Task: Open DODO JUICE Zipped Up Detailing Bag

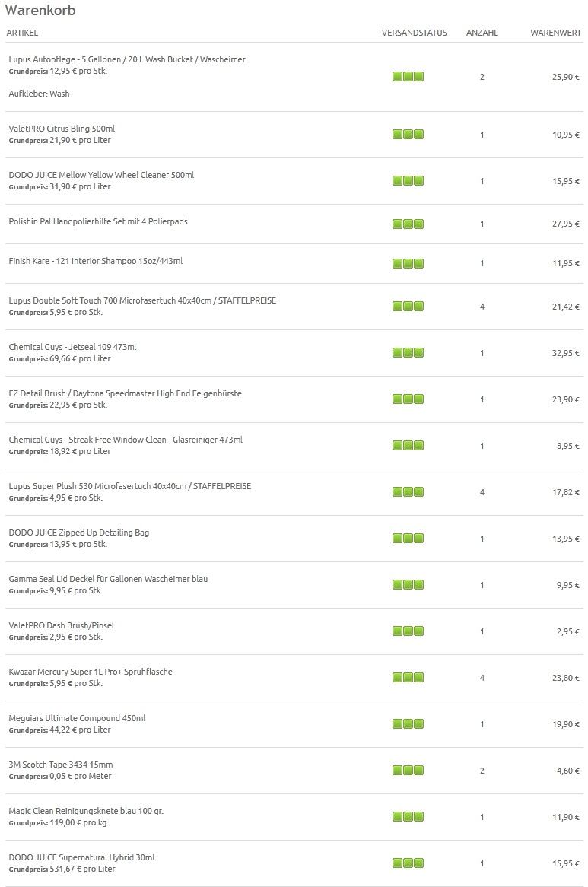Action: click(78, 533)
